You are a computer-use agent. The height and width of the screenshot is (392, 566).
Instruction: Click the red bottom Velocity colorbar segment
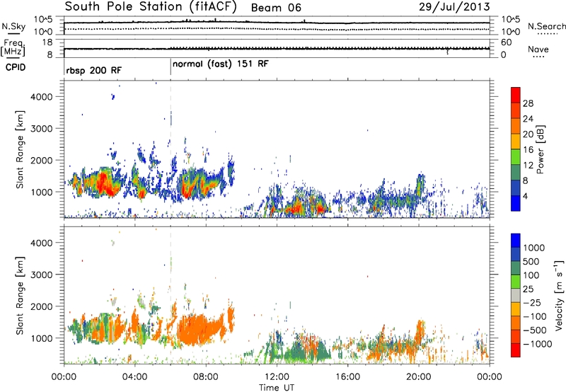click(516, 350)
